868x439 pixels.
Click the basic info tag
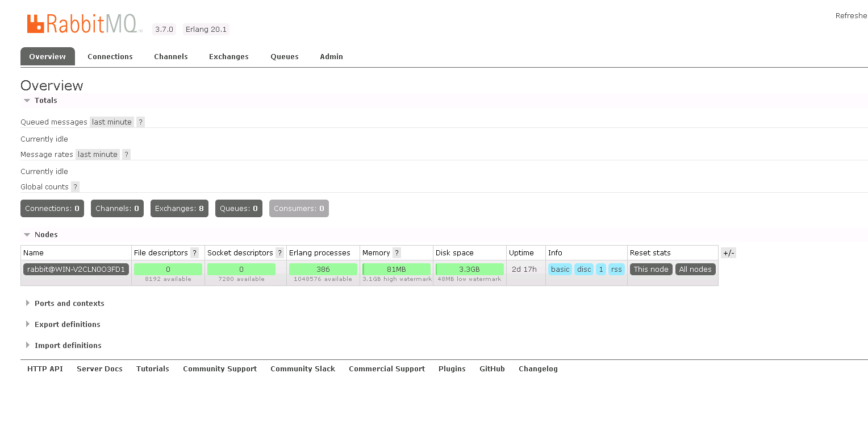tap(560, 270)
